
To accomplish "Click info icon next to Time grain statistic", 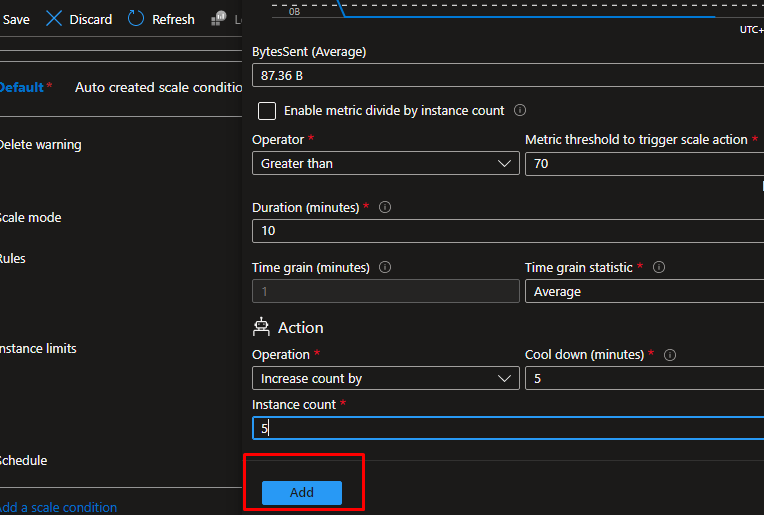I will [659, 268].
